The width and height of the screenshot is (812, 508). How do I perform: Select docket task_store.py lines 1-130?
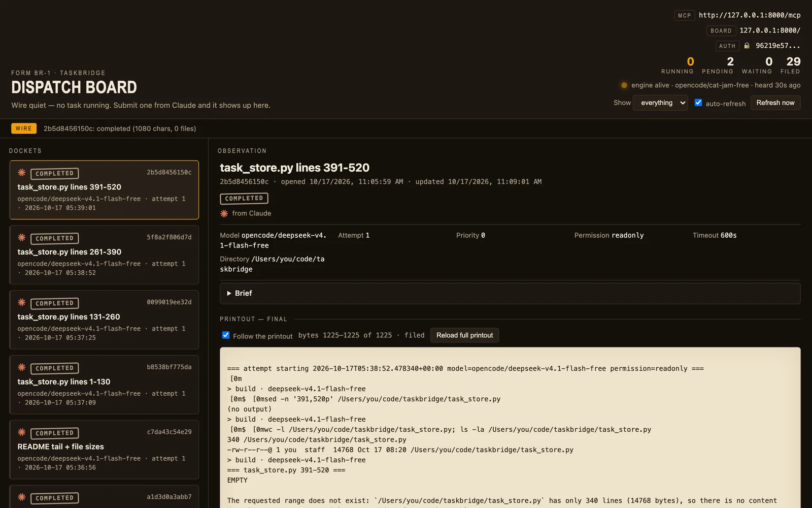(x=104, y=385)
